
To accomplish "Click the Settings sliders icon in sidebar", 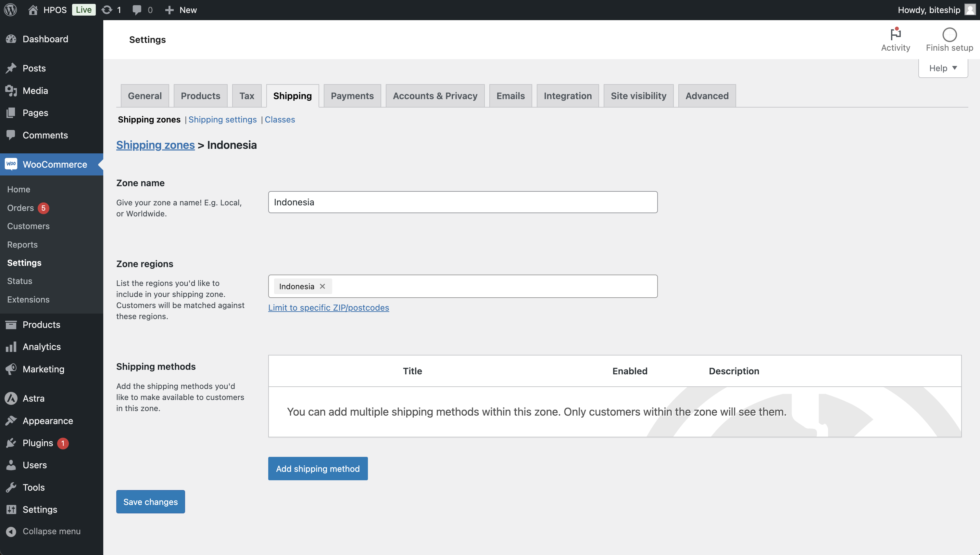I will pos(11,510).
